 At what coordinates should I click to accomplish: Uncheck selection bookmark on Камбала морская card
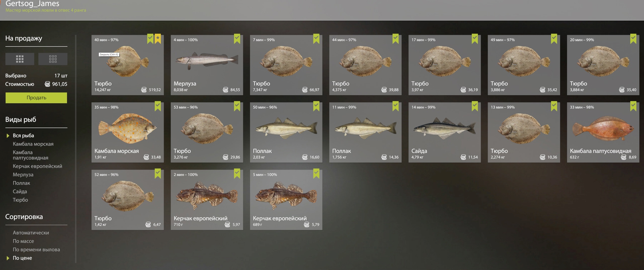158,106
